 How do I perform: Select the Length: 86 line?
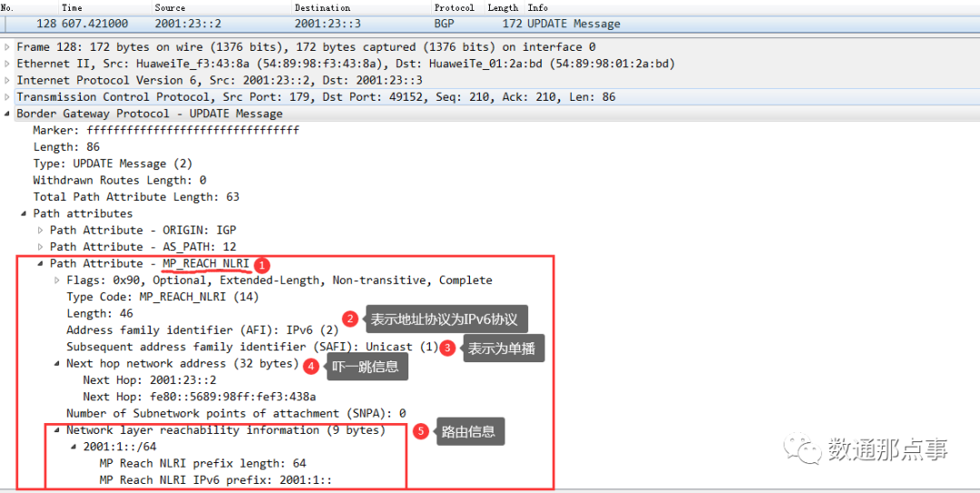[x=66, y=147]
